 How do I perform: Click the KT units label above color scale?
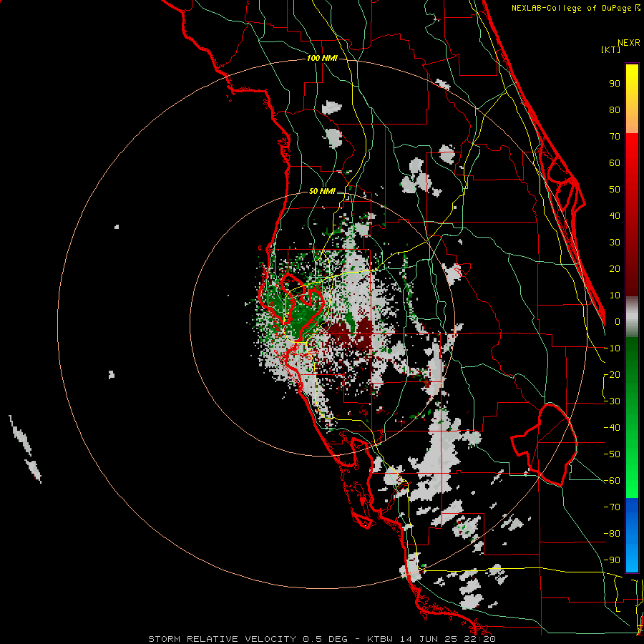point(611,49)
